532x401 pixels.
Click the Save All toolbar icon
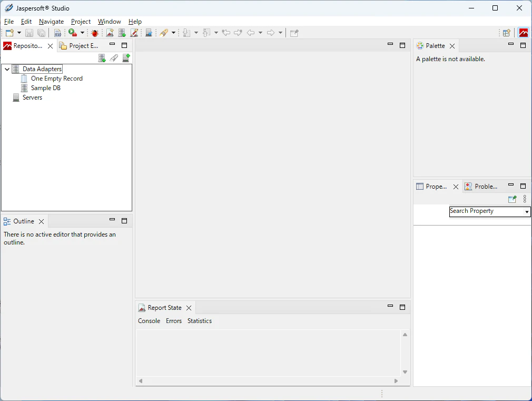point(42,33)
